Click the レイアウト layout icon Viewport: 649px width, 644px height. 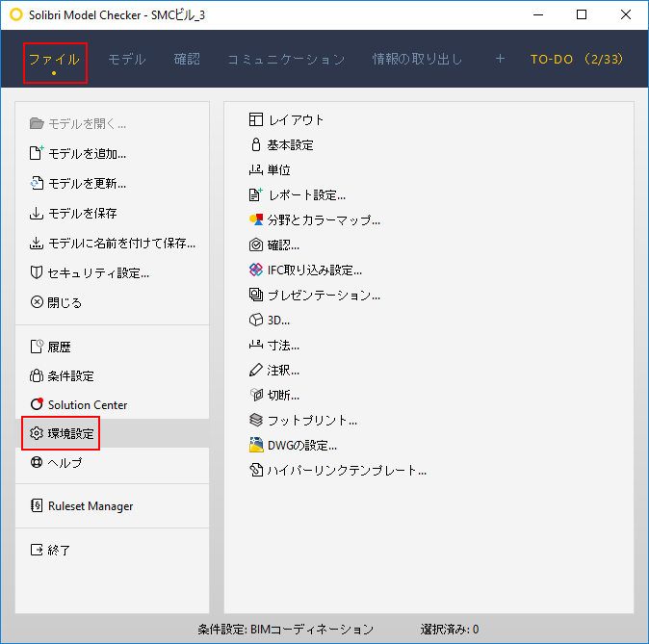(x=256, y=119)
